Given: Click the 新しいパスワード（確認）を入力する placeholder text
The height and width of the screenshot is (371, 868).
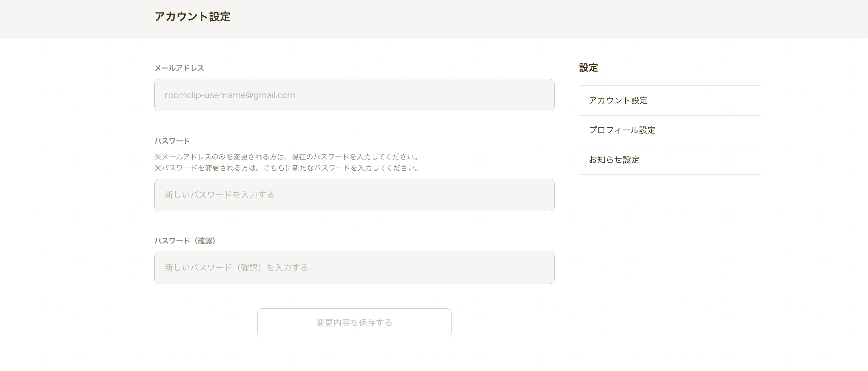Looking at the screenshot, I should point(237,268).
